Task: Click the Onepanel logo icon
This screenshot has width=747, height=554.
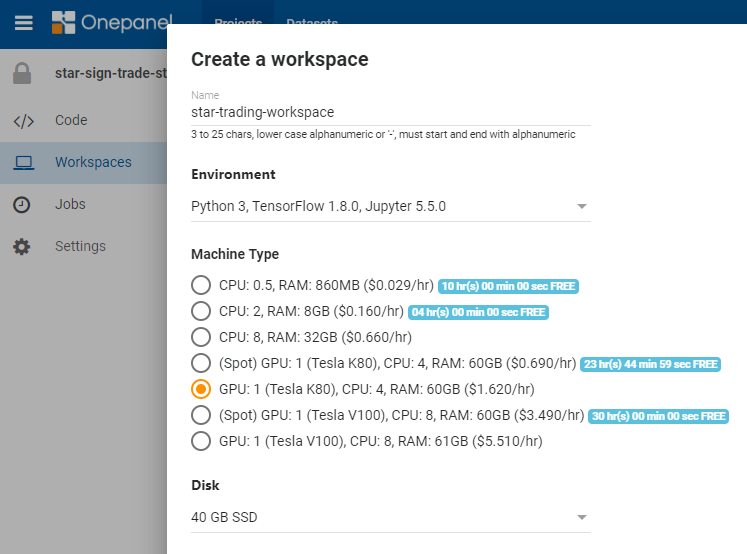Action: pyautogui.click(x=64, y=22)
